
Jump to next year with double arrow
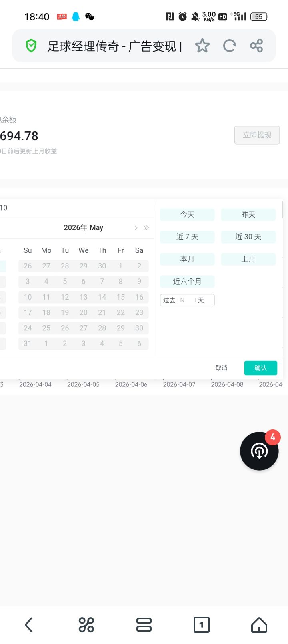(146, 228)
